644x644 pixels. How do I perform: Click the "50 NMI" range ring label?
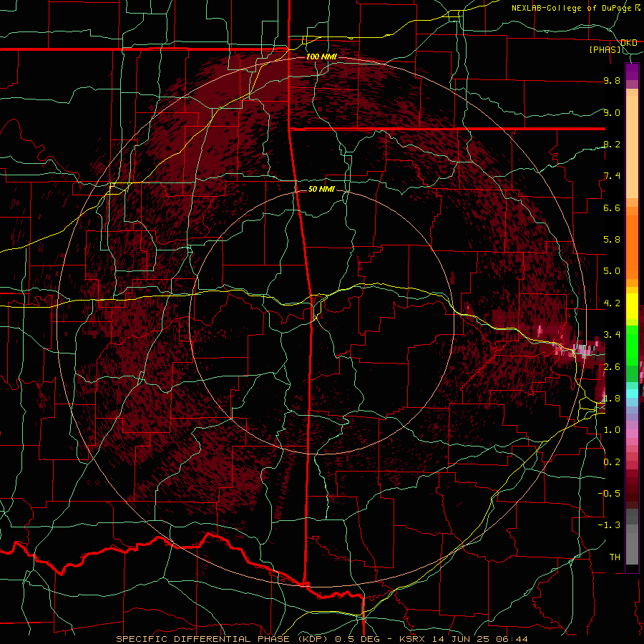[x=321, y=190]
